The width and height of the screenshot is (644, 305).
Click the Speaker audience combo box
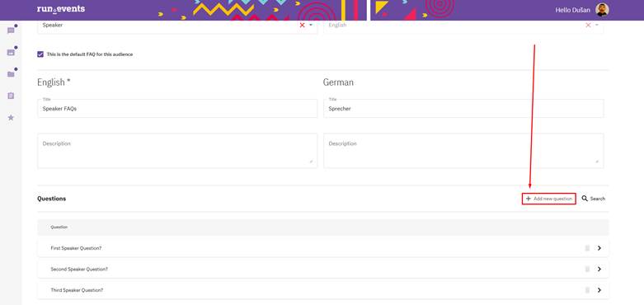point(177,26)
